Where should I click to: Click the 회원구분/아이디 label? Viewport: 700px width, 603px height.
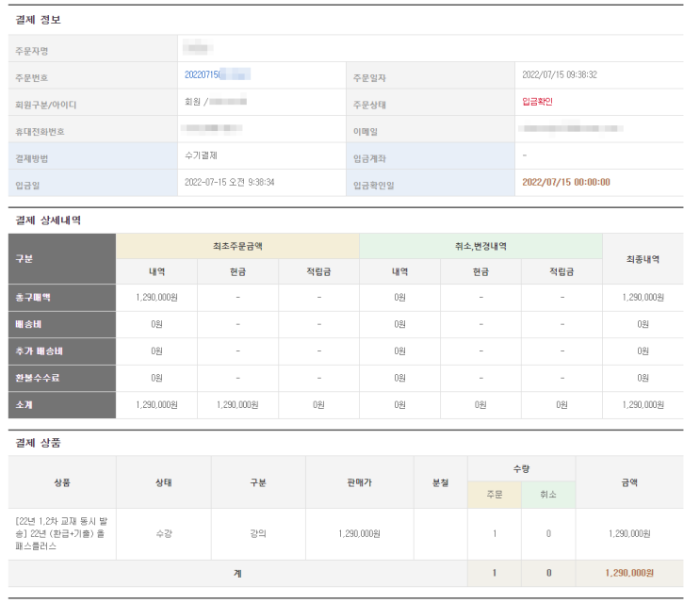[x=45, y=105]
